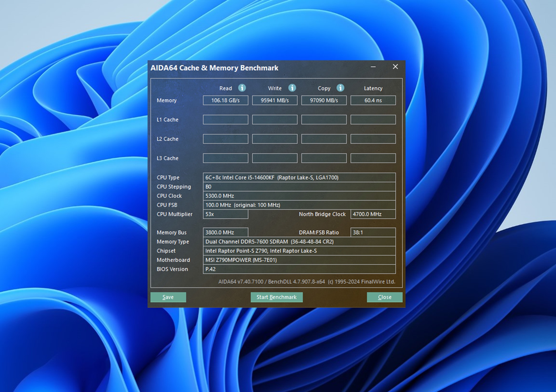556x392 pixels.
Task: Close the window with the X icon
Action: pos(395,67)
